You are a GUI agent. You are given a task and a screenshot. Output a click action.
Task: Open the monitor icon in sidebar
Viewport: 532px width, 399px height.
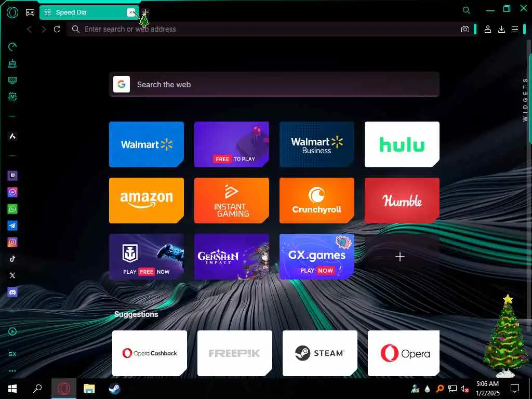click(x=12, y=80)
